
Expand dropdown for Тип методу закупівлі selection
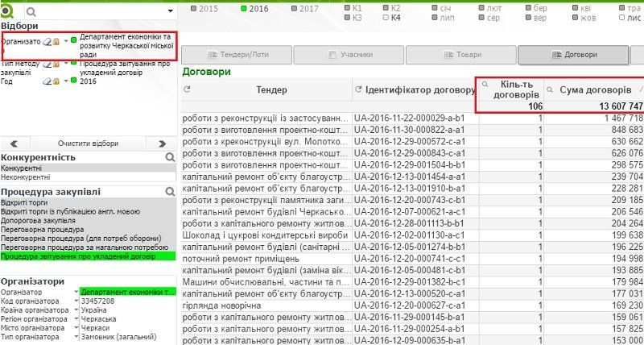coord(66,64)
